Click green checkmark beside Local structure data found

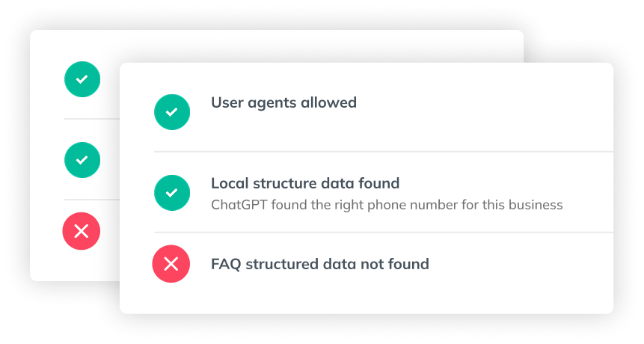coord(172,193)
